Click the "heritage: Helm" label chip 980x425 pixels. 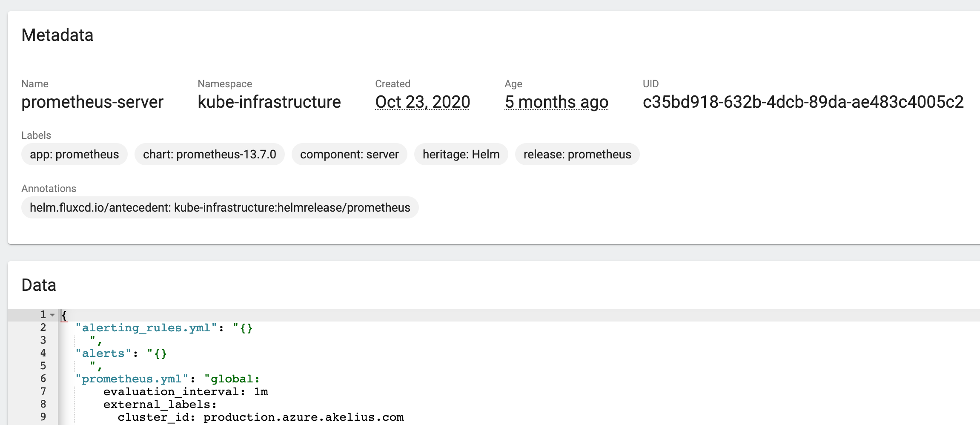(x=461, y=154)
